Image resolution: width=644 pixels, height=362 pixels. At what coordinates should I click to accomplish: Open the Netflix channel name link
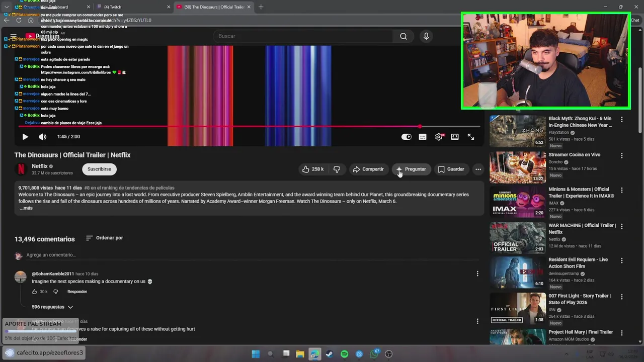(x=40, y=166)
